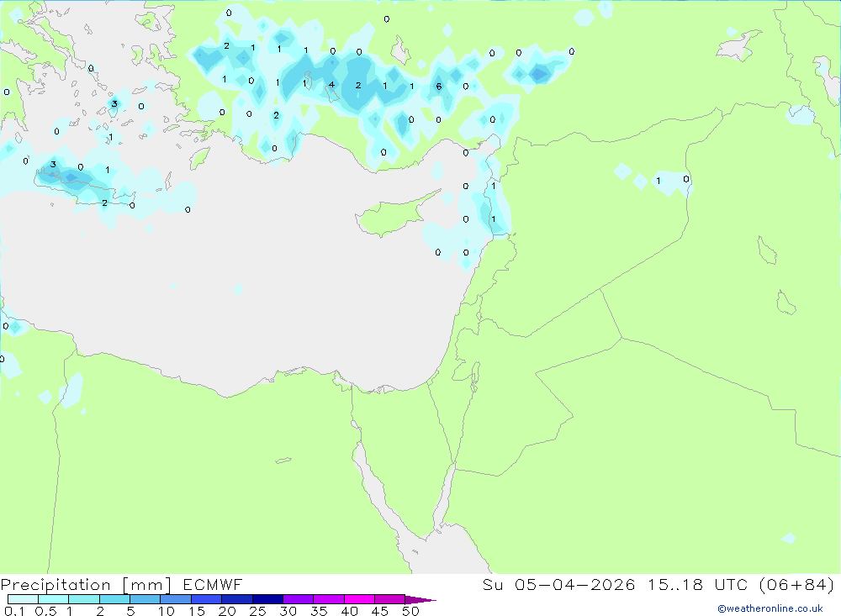Click the legend swatch between 15 and 20
The image size is (841, 616).
click(207, 599)
